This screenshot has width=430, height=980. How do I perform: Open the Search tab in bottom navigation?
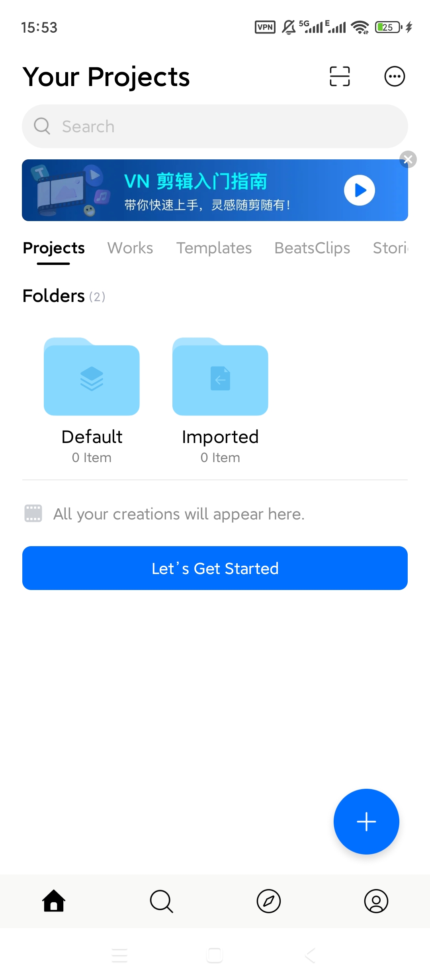[161, 901]
